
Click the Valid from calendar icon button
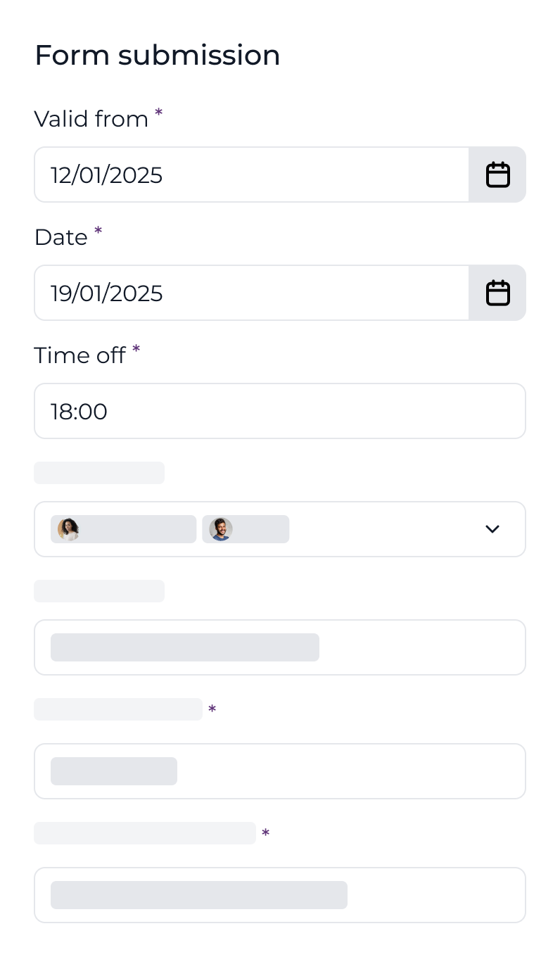497,175
